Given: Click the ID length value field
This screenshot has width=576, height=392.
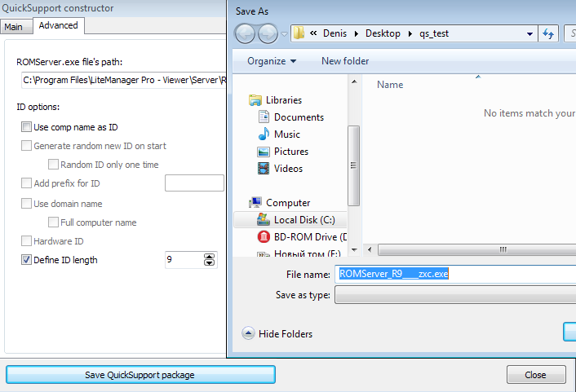Looking at the screenshot, I should [184, 259].
